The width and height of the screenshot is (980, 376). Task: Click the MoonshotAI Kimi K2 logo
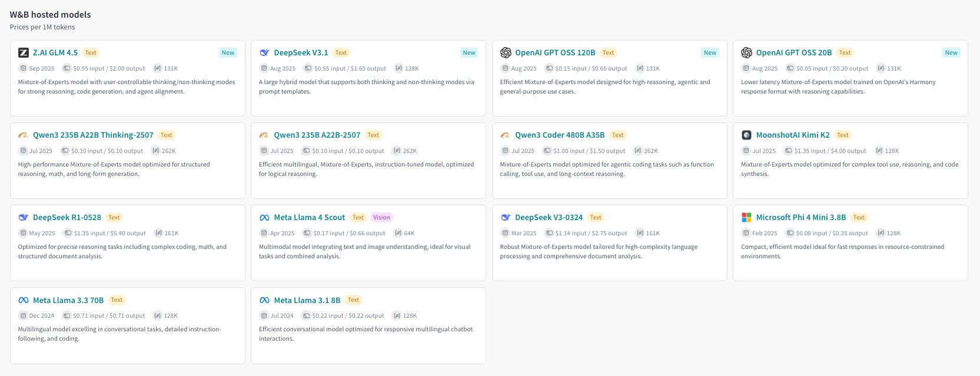(x=746, y=135)
